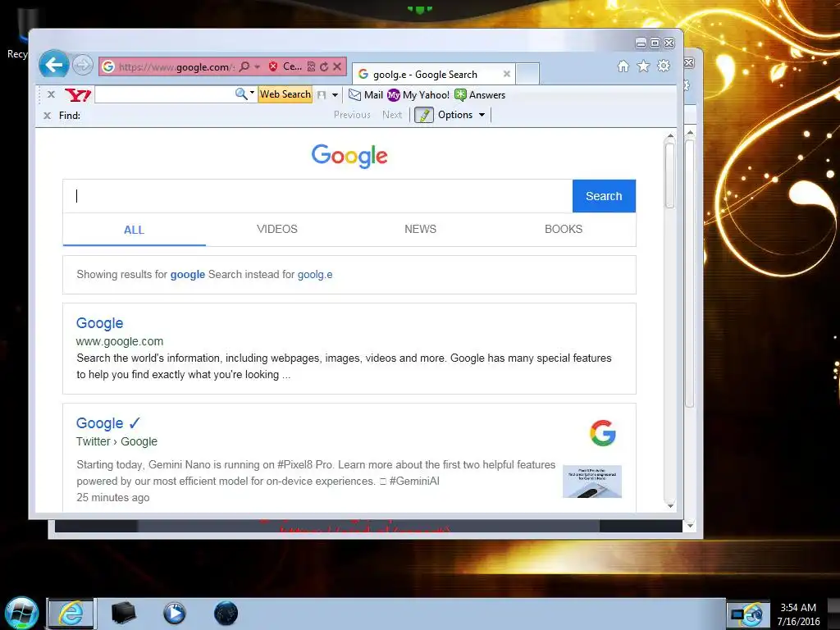
Task: Select the ALL results tab
Action: coord(134,230)
